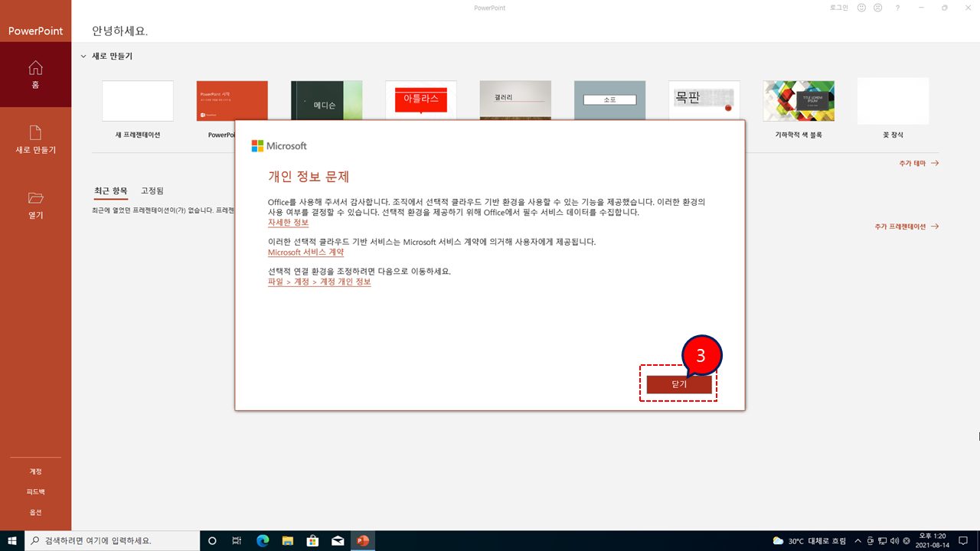The image size is (980, 551).
Task: Switch to the 최근 항목 tab
Action: click(111, 191)
